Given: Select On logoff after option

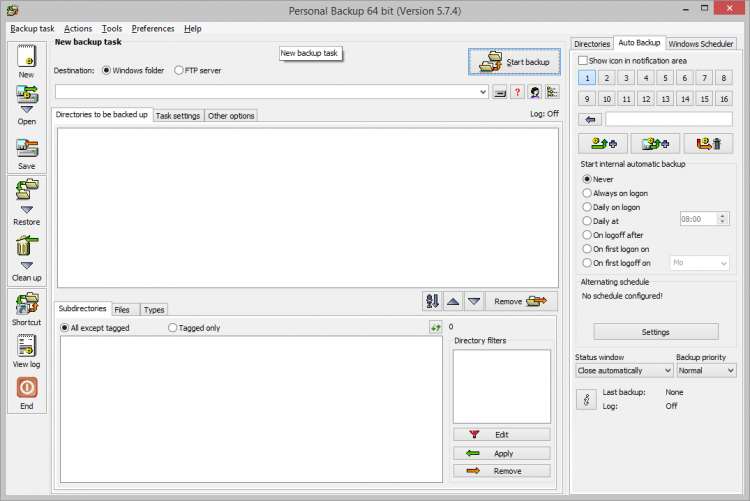Looking at the screenshot, I should click(613, 234).
